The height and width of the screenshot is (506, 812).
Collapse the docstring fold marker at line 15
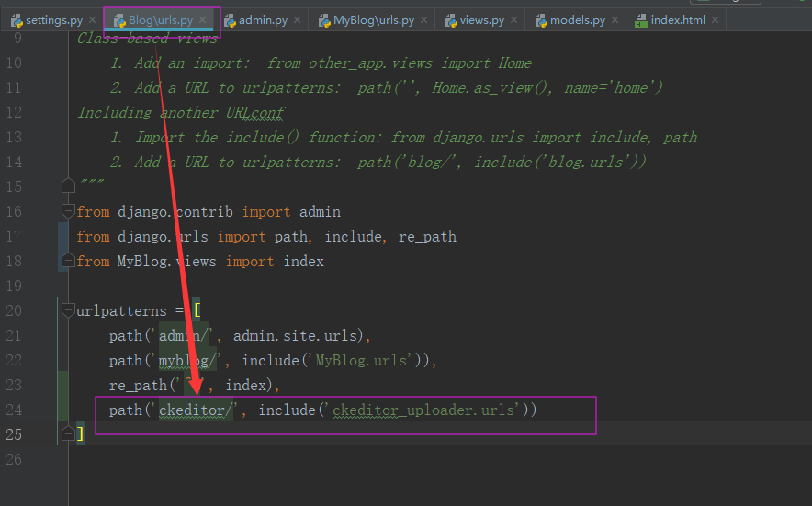click(68, 186)
